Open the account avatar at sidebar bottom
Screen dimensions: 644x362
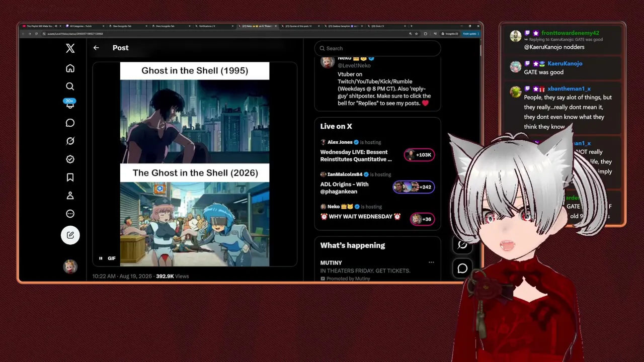70,266
